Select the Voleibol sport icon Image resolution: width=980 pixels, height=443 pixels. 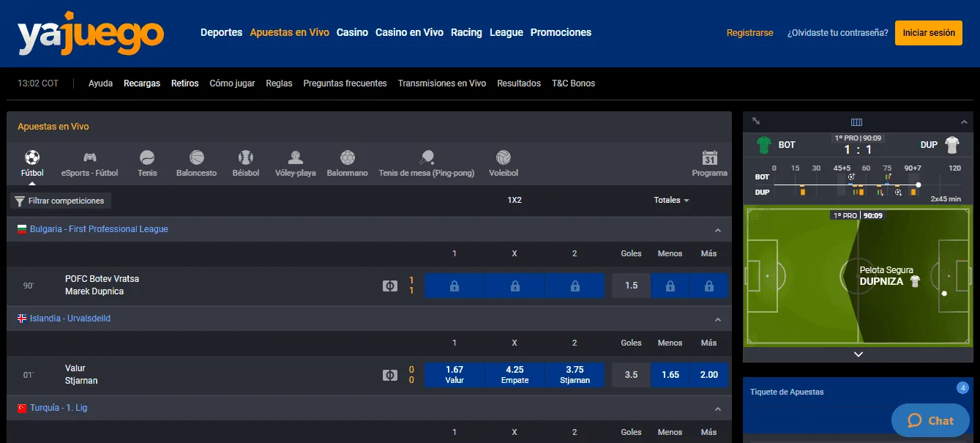[503, 157]
